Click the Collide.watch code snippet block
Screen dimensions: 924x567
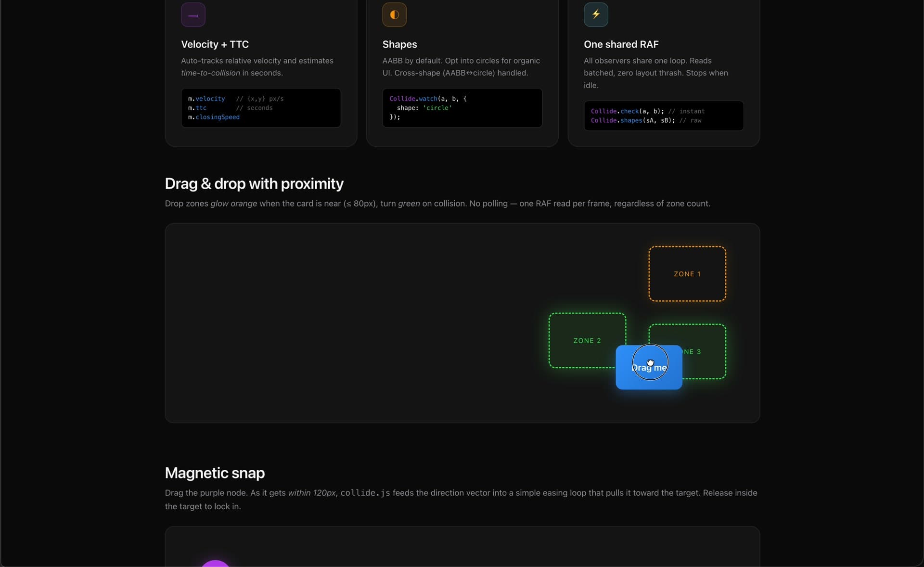click(x=462, y=108)
